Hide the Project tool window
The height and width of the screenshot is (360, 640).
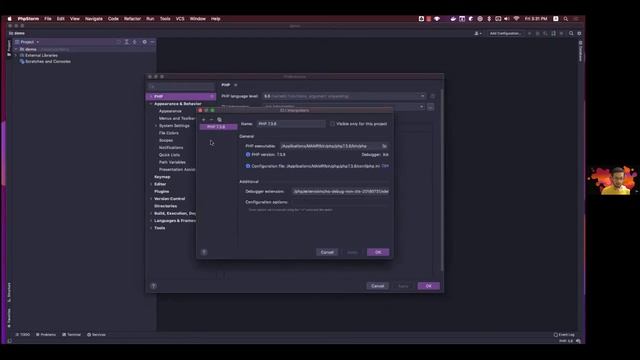click(x=152, y=42)
